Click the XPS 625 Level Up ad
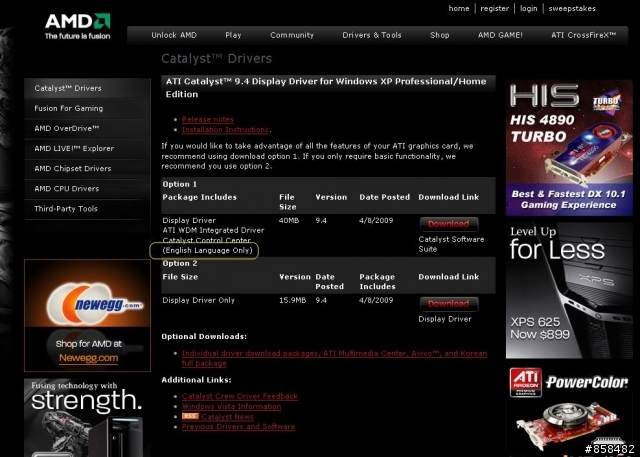This screenshot has width=640, height=457. pyautogui.click(x=569, y=291)
